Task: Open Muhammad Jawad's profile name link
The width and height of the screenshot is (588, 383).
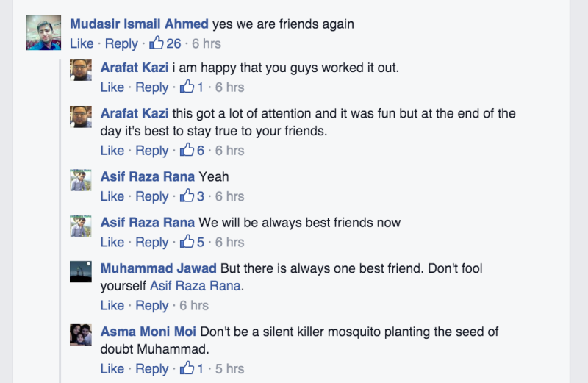Action: [158, 268]
